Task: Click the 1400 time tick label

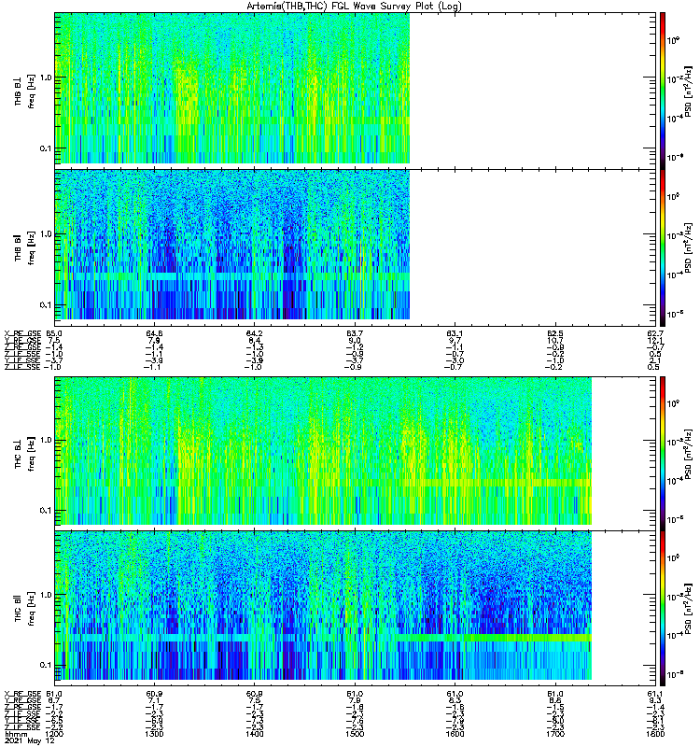Action: 254,734
